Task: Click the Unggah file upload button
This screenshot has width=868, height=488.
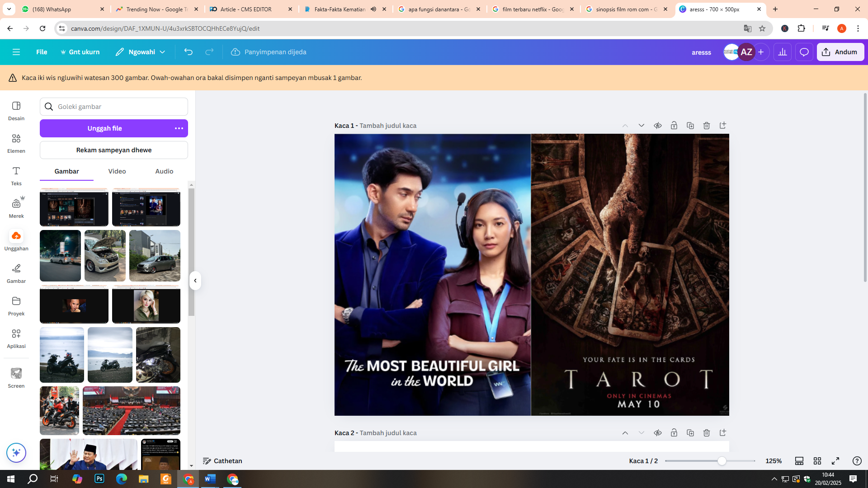Action: [105, 128]
